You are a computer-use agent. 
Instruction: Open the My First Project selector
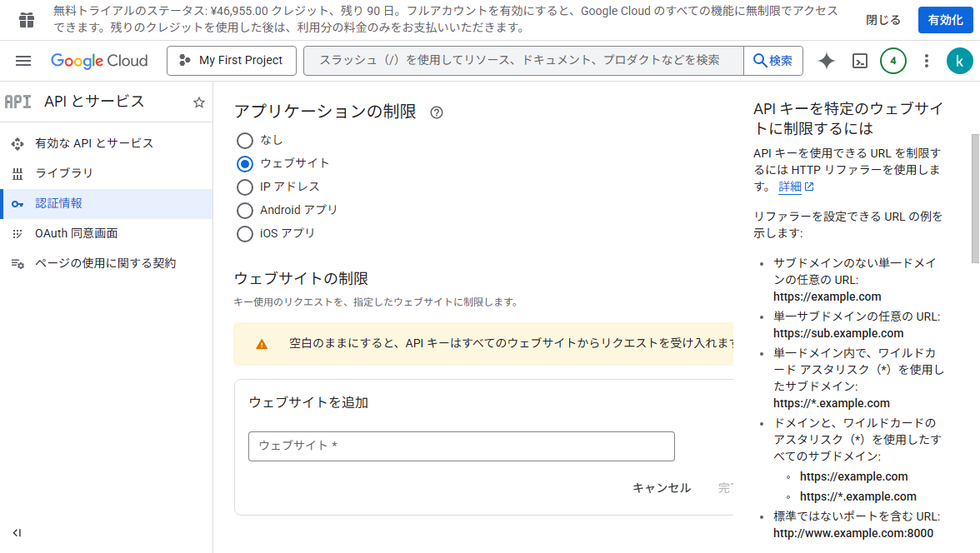231,61
